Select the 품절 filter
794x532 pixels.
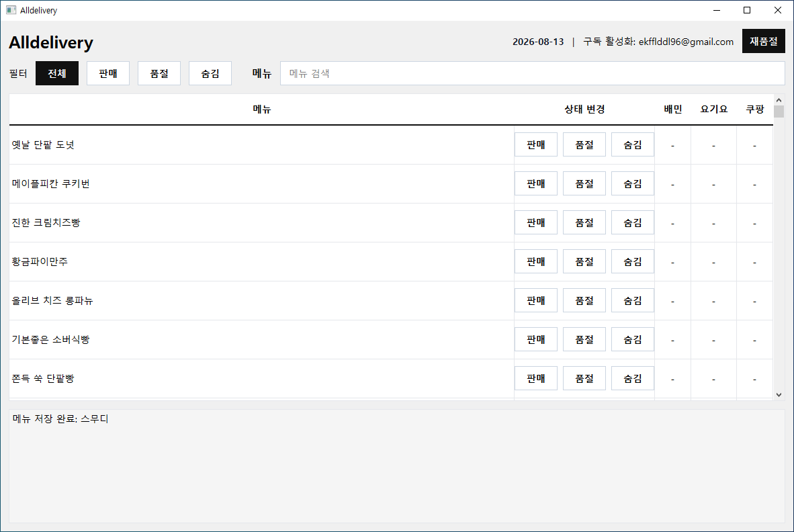159,73
